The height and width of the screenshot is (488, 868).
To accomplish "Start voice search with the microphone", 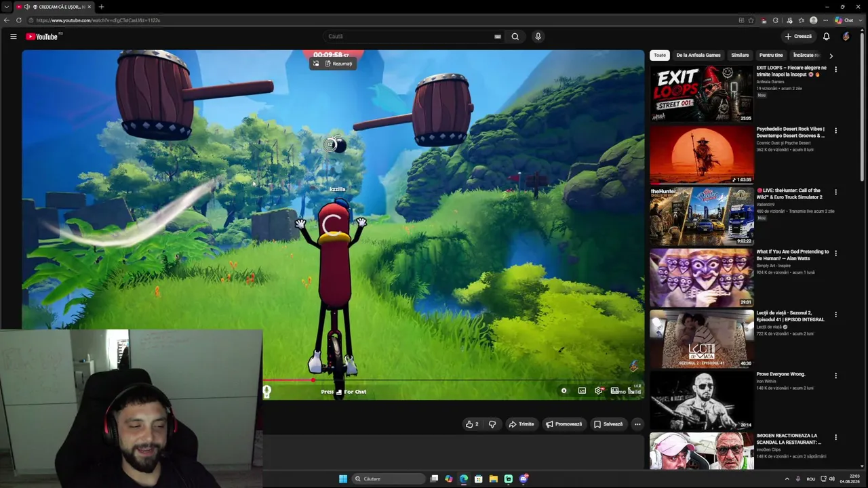I will click(x=538, y=37).
